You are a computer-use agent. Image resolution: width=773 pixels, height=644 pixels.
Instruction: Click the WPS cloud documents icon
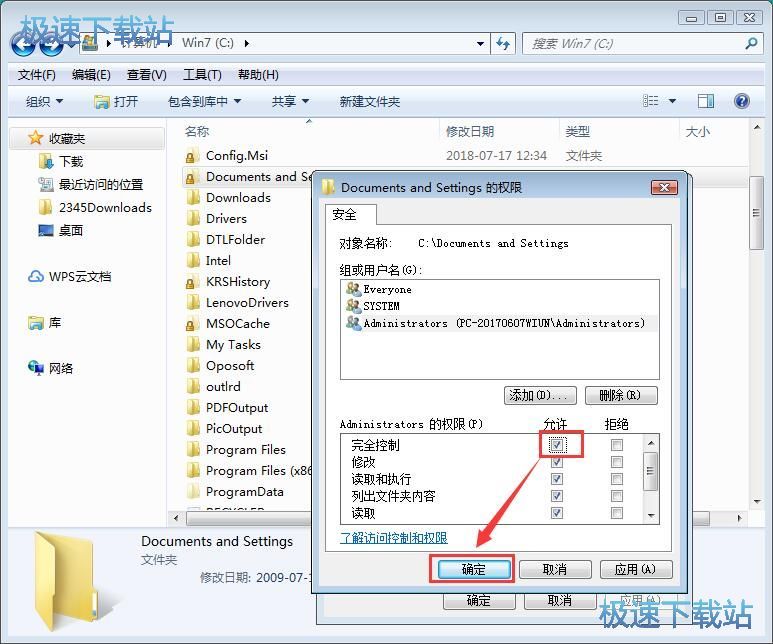point(35,277)
